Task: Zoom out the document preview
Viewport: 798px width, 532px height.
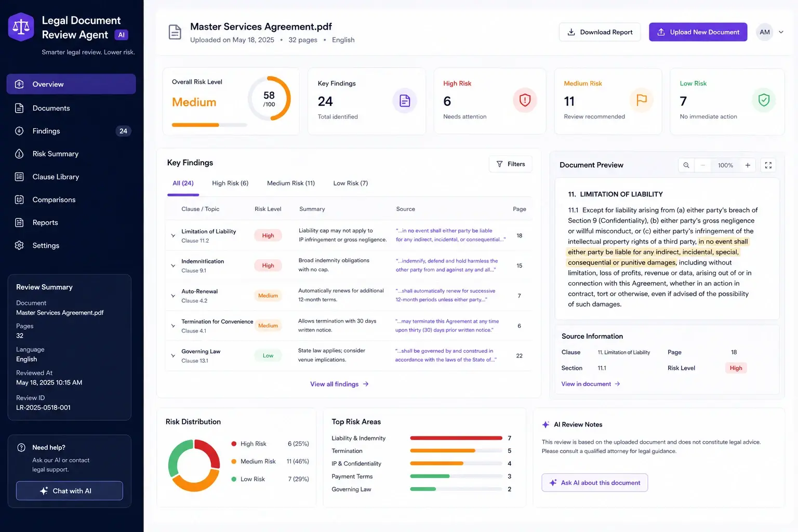Action: point(703,165)
